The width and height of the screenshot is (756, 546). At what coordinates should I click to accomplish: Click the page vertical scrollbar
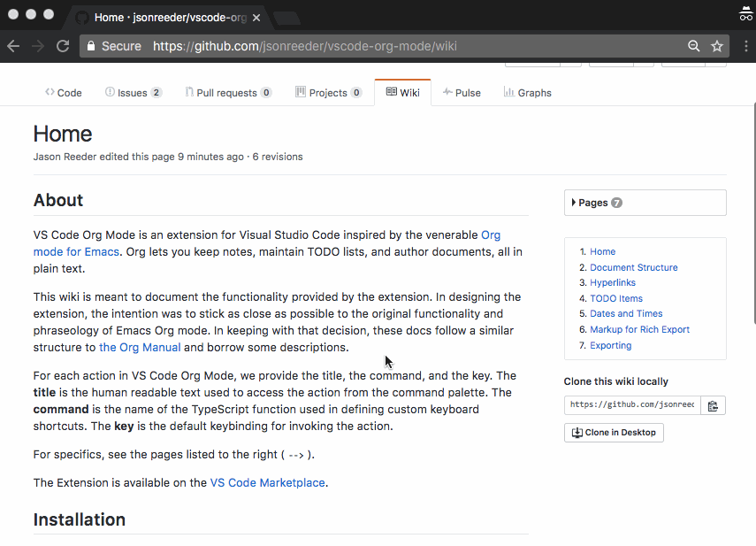point(754,213)
